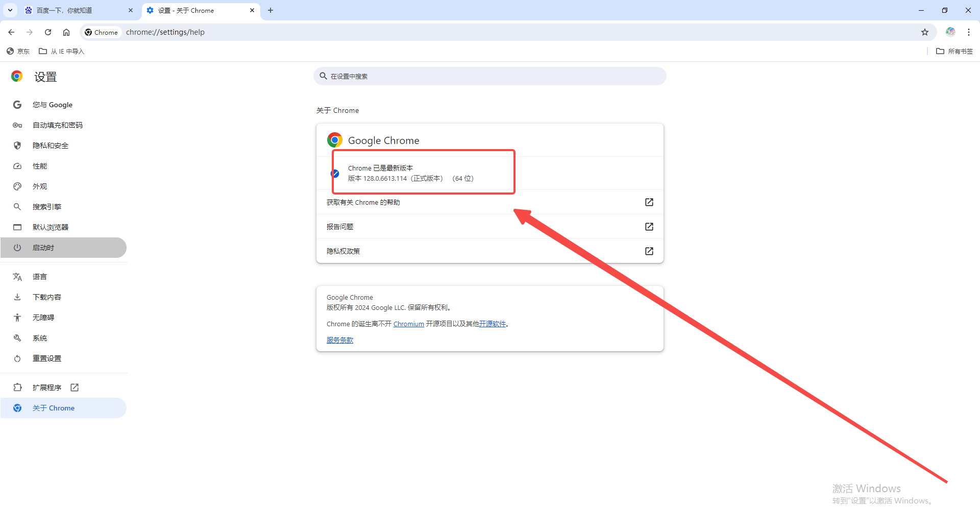
Task: Reload the current page
Action: coord(48,32)
